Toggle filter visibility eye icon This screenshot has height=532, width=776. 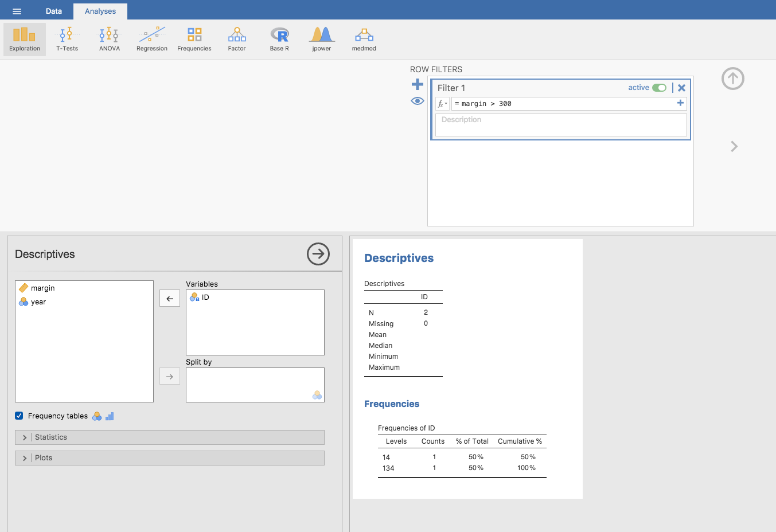coord(418,101)
